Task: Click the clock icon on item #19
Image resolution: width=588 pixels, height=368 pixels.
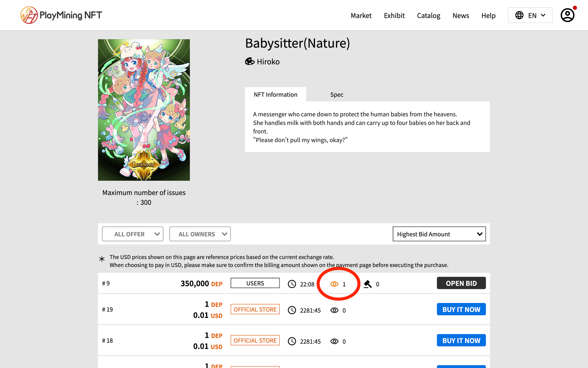Action: pyautogui.click(x=292, y=310)
